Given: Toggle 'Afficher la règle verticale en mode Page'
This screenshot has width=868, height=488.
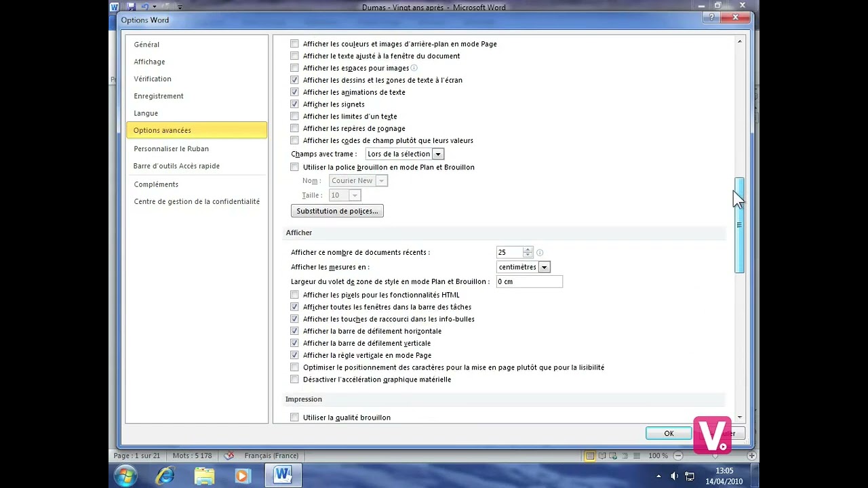Looking at the screenshot, I should [294, 355].
